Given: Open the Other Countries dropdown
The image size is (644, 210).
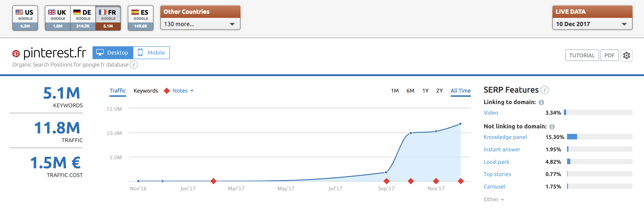Looking at the screenshot, I should tap(200, 24).
